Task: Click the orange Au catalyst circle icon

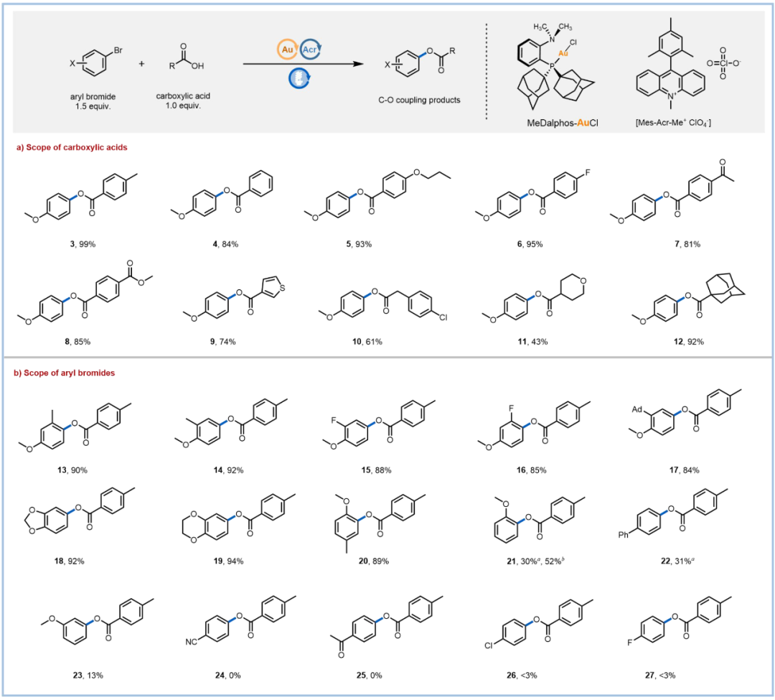Action: (287, 50)
